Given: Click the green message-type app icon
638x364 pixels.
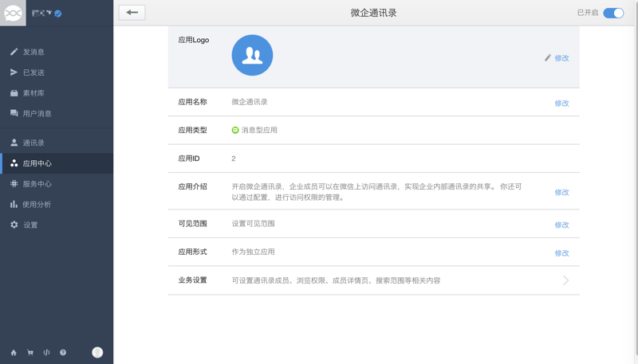Looking at the screenshot, I should pyautogui.click(x=235, y=130).
